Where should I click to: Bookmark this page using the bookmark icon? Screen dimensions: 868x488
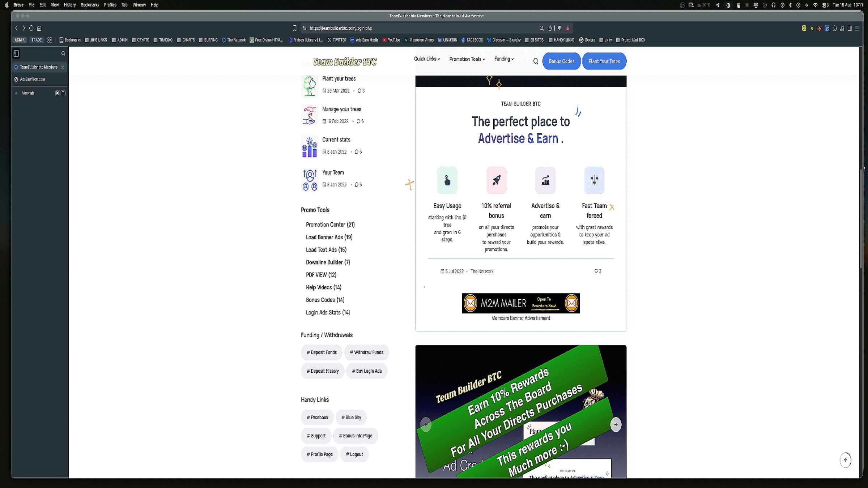(294, 28)
